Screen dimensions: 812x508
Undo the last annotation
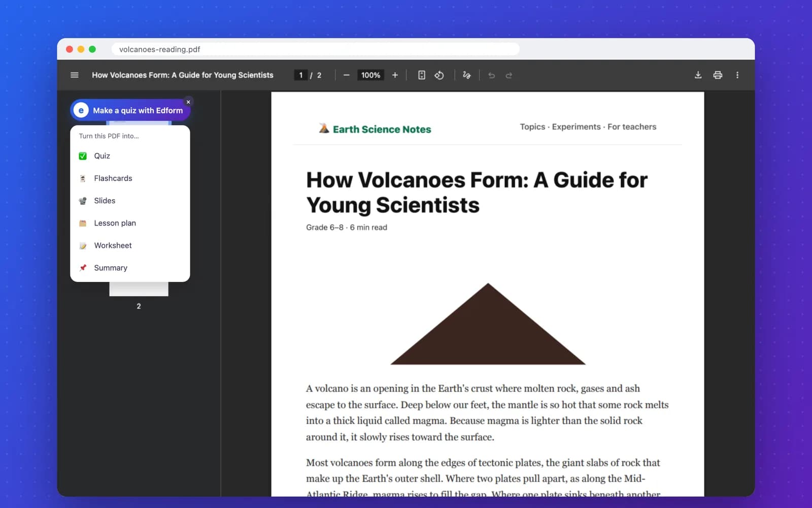[x=491, y=75]
